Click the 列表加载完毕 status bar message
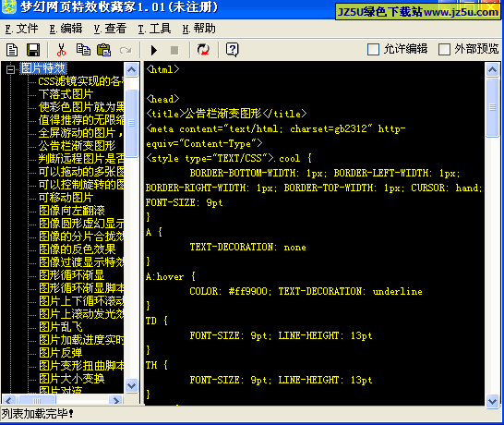The image size is (504, 425). (x=38, y=414)
